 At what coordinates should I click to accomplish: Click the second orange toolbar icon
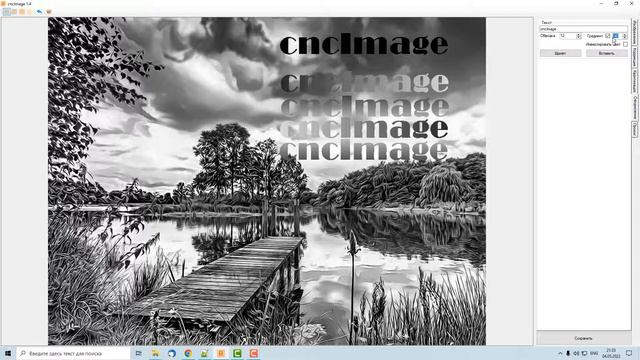tap(14, 12)
